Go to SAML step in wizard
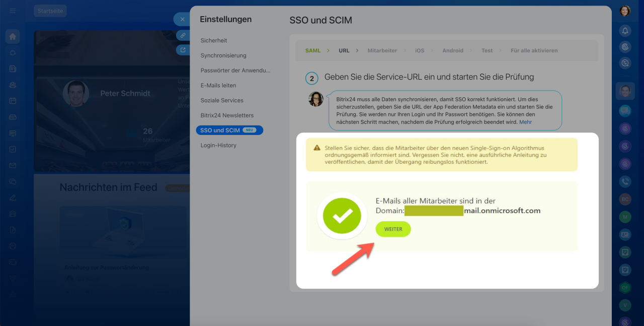The width and height of the screenshot is (644, 326). click(x=313, y=50)
